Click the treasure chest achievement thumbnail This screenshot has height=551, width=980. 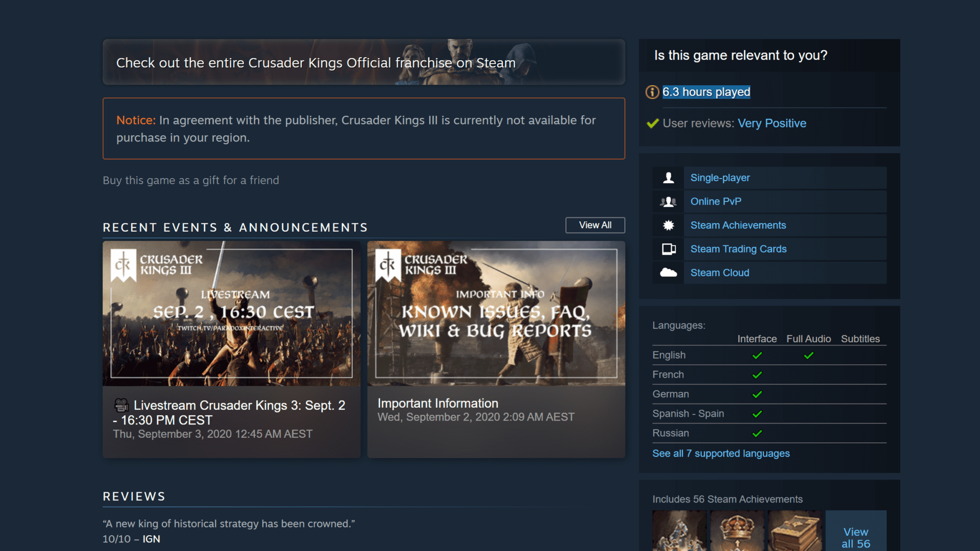795,531
